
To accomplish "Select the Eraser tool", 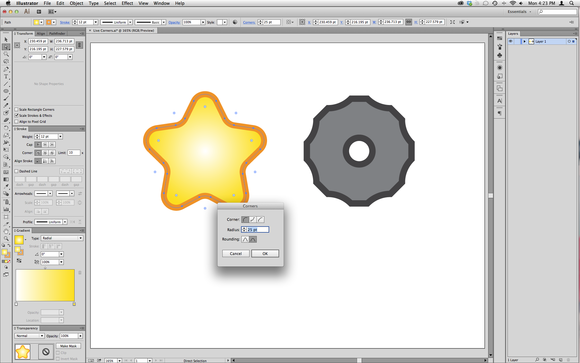I will [6, 120].
